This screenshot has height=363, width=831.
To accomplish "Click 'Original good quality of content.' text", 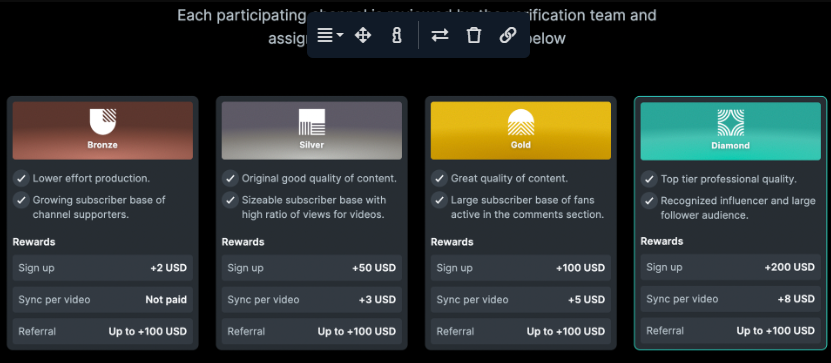I will point(319,179).
